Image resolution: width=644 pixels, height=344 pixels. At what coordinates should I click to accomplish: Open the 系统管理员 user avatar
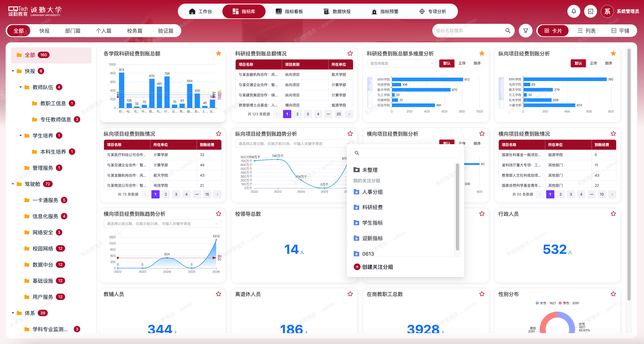coord(607,11)
